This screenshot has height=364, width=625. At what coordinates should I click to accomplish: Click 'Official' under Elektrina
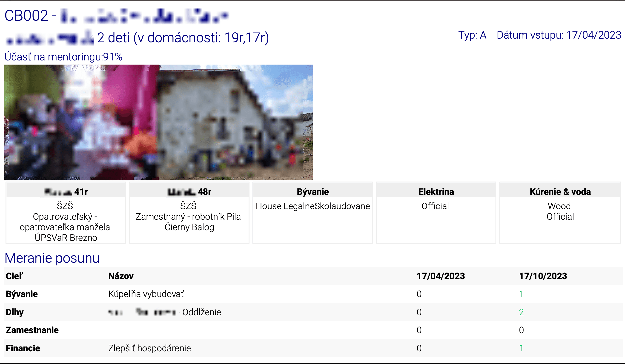[435, 206]
